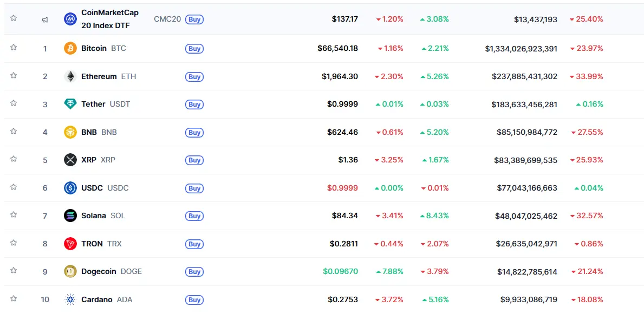The height and width of the screenshot is (313, 644).
Task: Hit the Buy button for Dogecoin
Action: [x=194, y=272]
